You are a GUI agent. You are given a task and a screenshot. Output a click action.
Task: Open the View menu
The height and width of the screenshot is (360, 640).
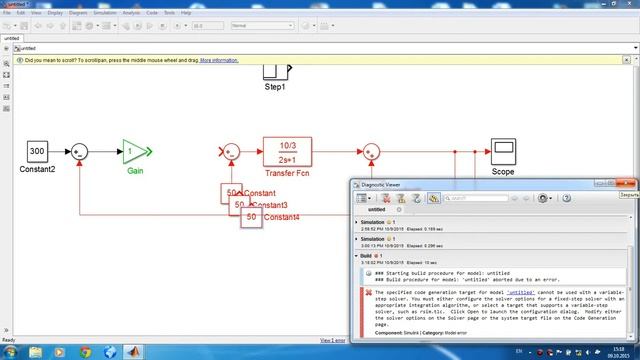[x=36, y=13]
